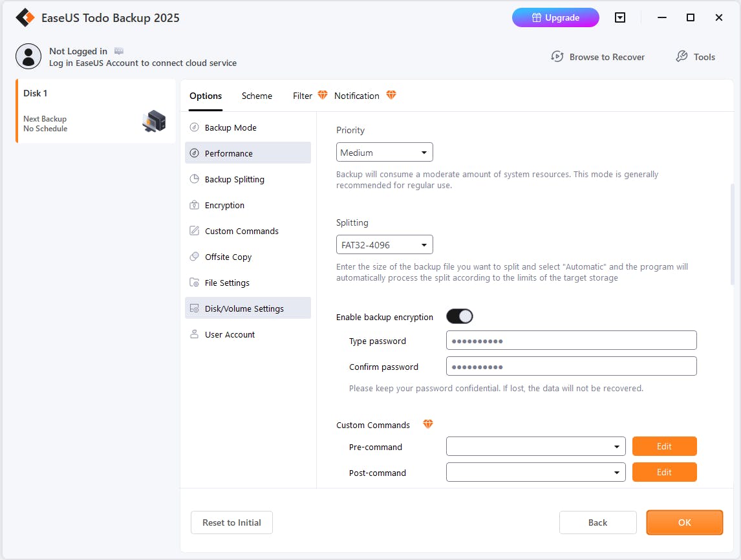Click the premium diamond beside Custom Commands
Screen dimensions: 741x560
pos(427,424)
